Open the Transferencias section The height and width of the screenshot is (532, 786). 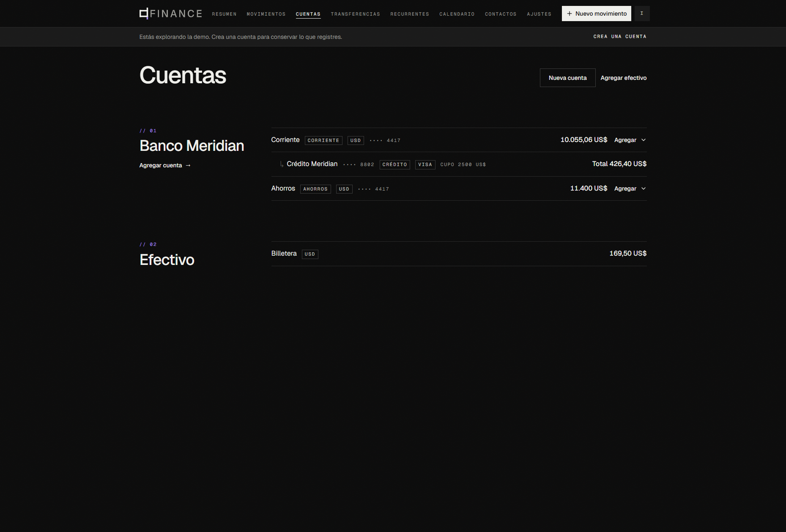pos(355,14)
